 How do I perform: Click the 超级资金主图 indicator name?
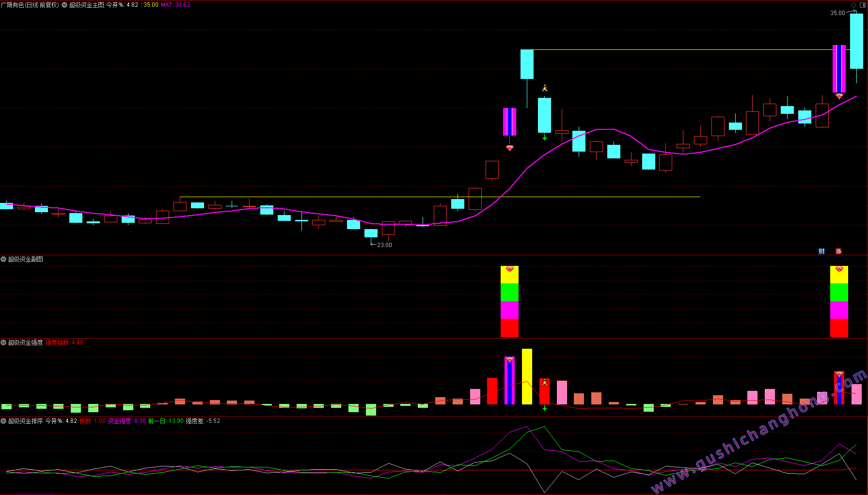pyautogui.click(x=87, y=5)
